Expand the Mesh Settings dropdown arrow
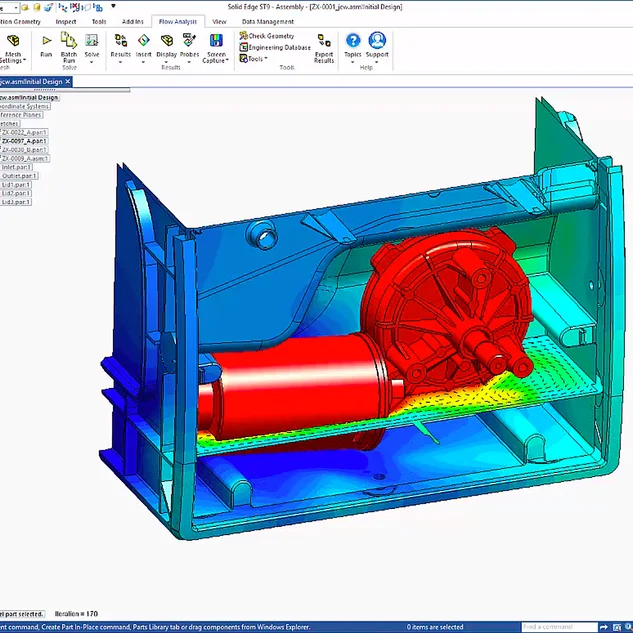Viewport: 633px width, 633px height. 24,60
